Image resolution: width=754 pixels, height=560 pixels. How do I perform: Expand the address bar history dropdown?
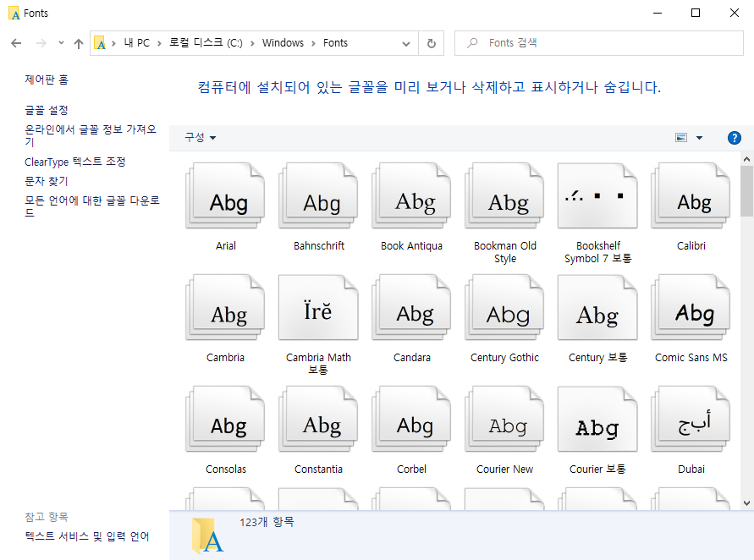(406, 44)
